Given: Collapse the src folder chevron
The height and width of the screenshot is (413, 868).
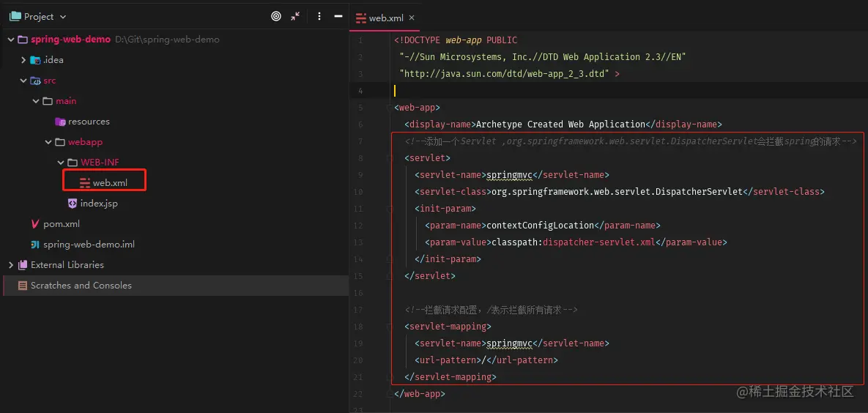Looking at the screenshot, I should click(x=23, y=81).
